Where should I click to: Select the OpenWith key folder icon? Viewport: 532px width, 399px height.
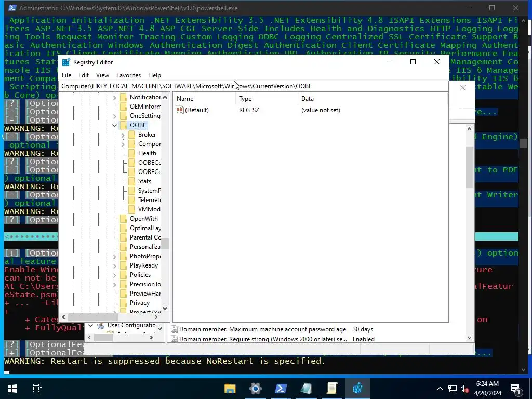pyautogui.click(x=124, y=219)
